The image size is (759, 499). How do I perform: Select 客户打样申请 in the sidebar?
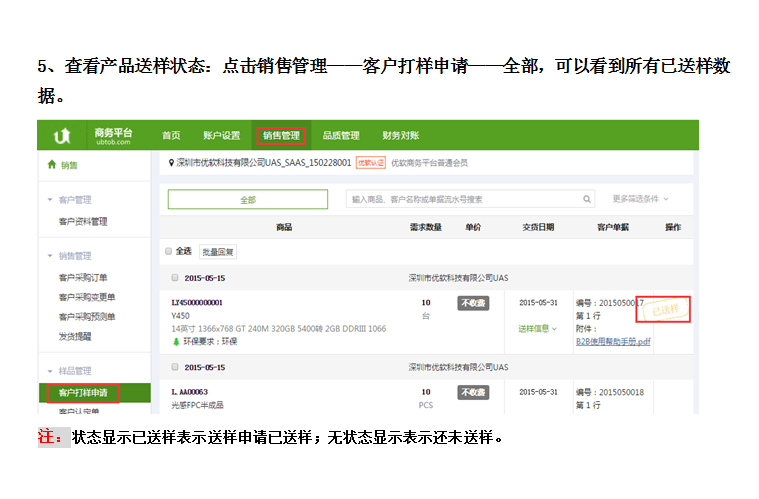click(x=83, y=393)
